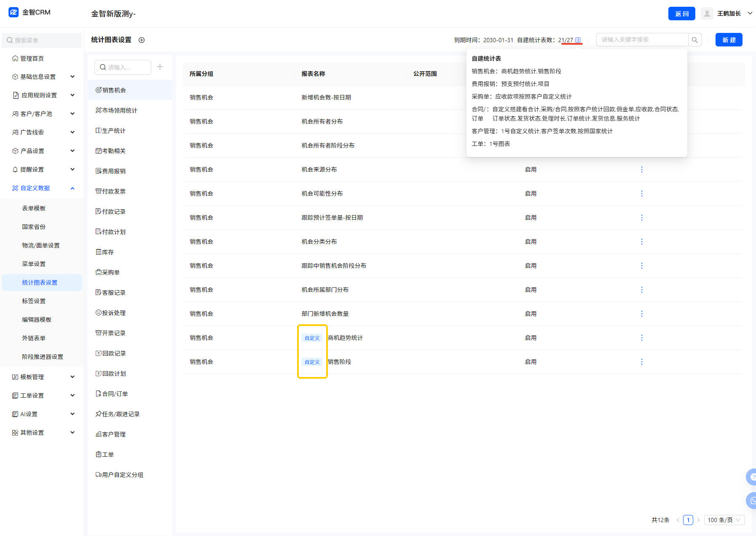The width and height of the screenshot is (756, 536).
Task: Click the keyword search input field
Action: click(x=642, y=40)
